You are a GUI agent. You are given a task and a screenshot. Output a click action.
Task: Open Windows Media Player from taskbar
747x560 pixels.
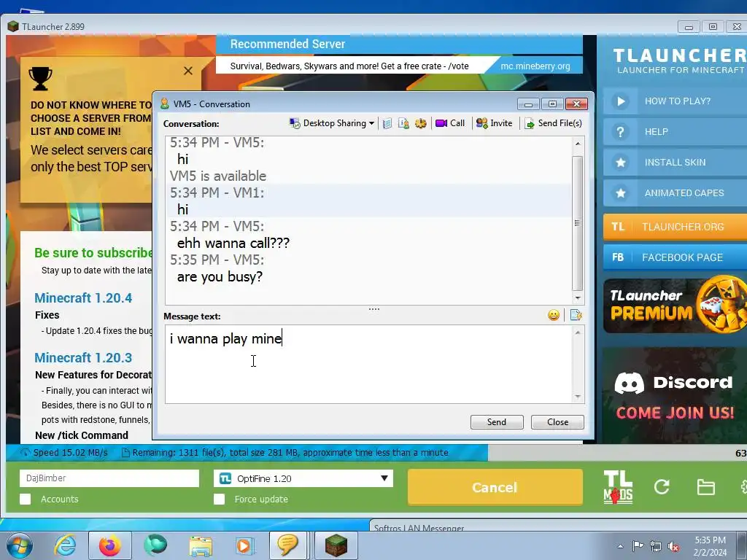(x=245, y=545)
